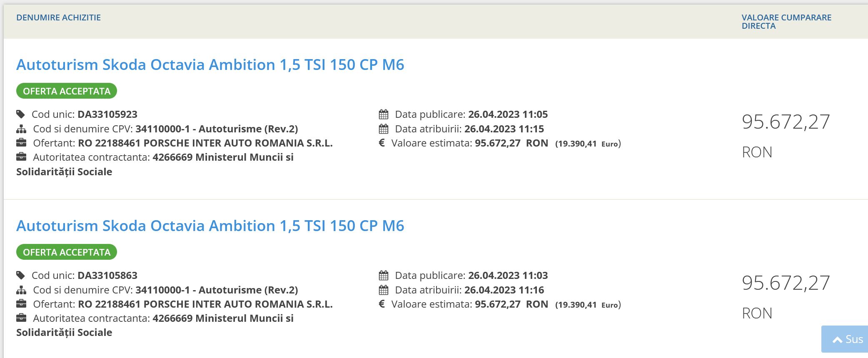Click euro icon in second Valoare estimata

tap(382, 304)
